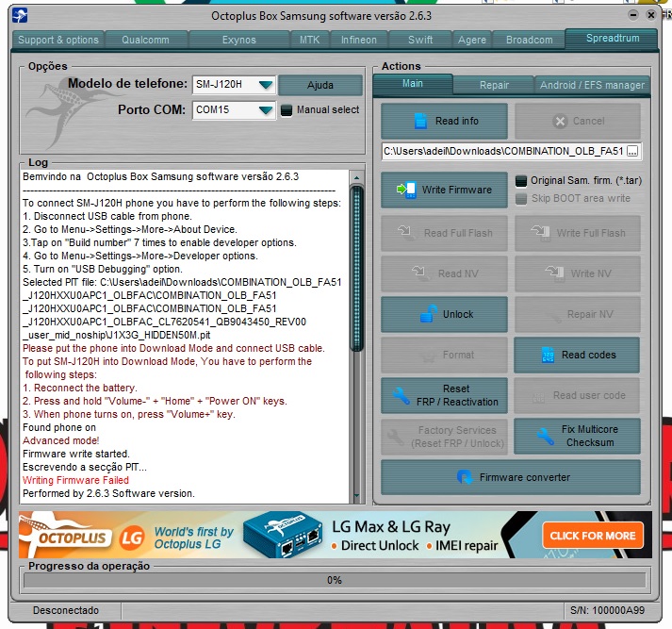Image resolution: width=672 pixels, height=629 pixels.
Task: Click the Write NV icon
Action: coord(554,273)
